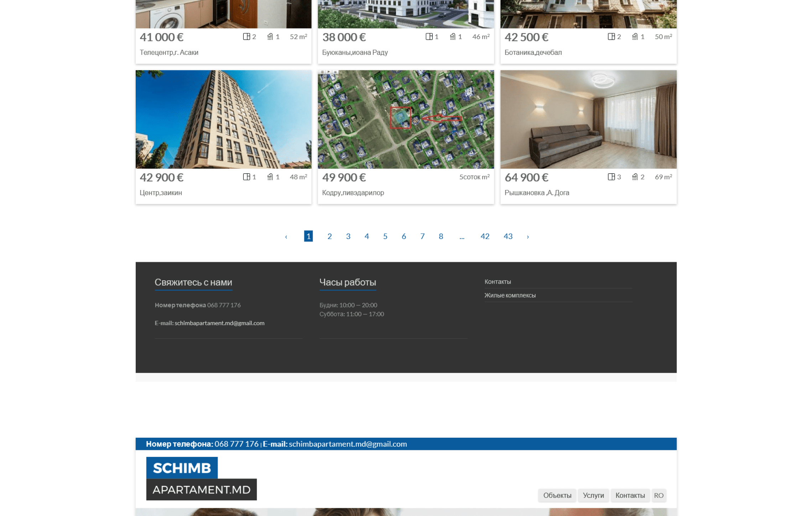812x516 pixels.
Task: Click the rooms icon on the 41 000 € listing
Action: coord(247,36)
